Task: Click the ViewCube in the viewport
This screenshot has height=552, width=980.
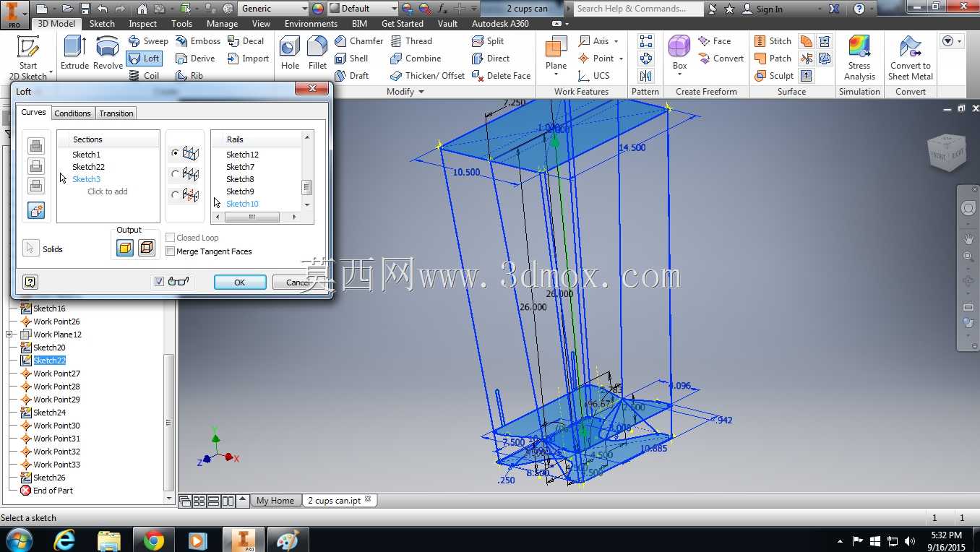Action: coord(946,152)
